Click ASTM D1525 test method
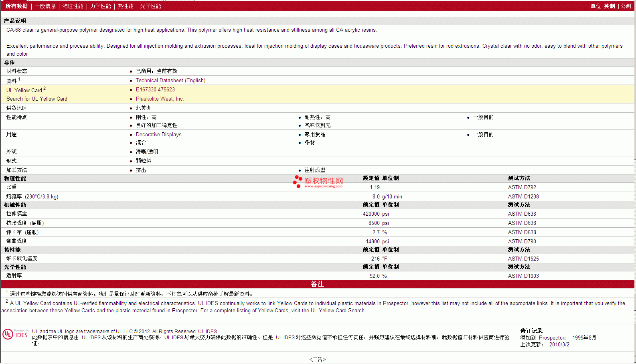The width and height of the screenshot is (636, 364). click(523, 259)
